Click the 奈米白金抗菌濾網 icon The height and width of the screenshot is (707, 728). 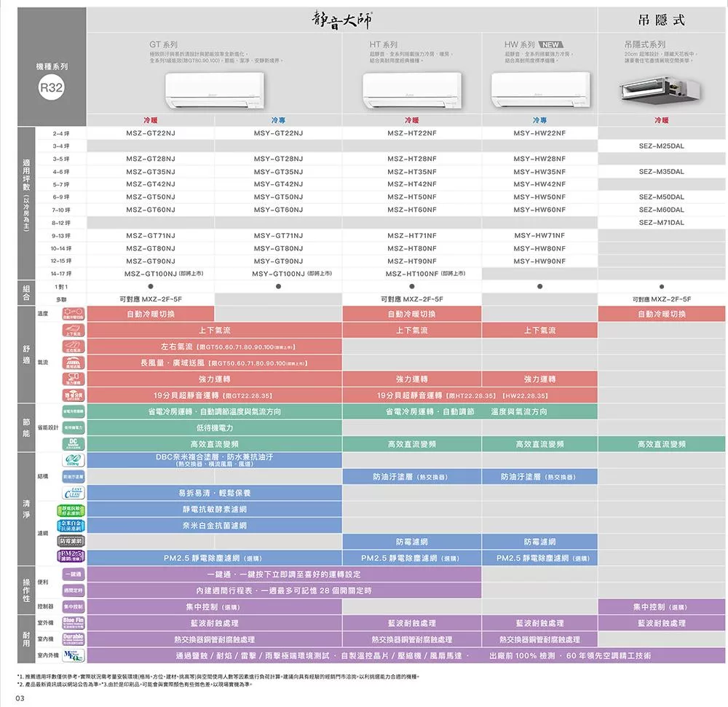click(x=74, y=525)
